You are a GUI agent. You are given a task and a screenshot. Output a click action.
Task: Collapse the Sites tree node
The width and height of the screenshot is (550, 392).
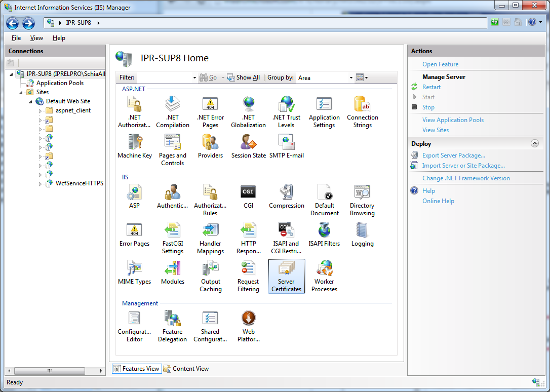point(21,93)
